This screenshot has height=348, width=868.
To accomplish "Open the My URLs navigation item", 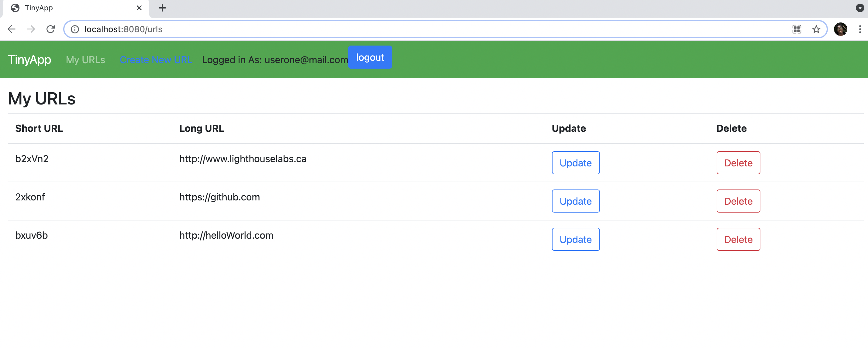I will (x=85, y=60).
